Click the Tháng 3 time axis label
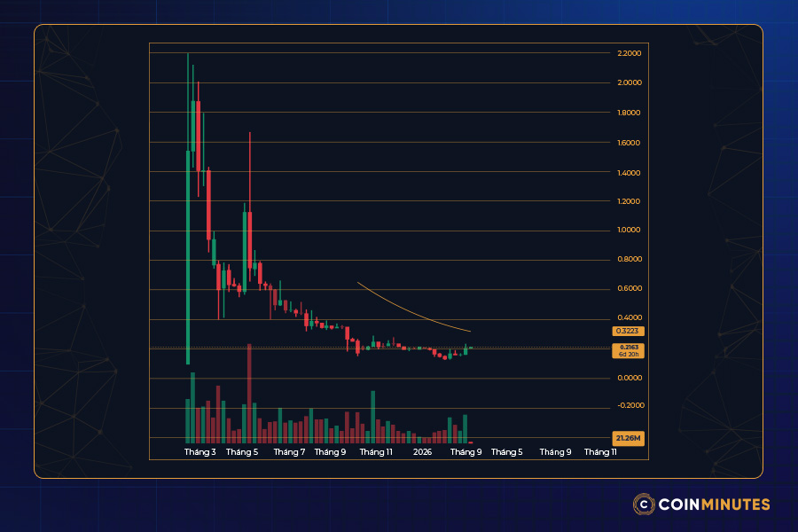Image resolution: width=798 pixels, height=532 pixels. tap(199, 452)
